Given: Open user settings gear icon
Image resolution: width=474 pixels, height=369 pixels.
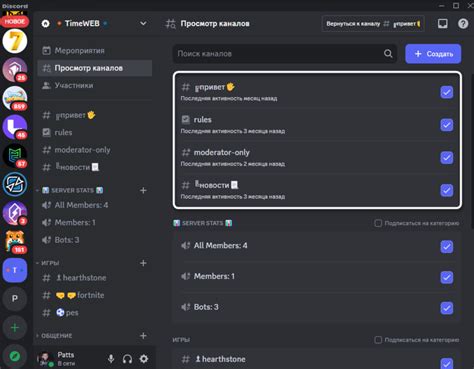Looking at the screenshot, I should 144,359.
